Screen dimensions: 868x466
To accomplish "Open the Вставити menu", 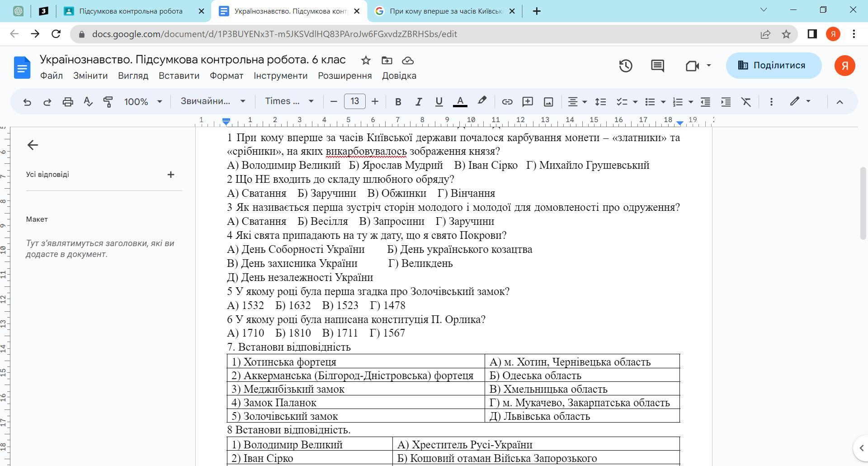I will tap(179, 76).
